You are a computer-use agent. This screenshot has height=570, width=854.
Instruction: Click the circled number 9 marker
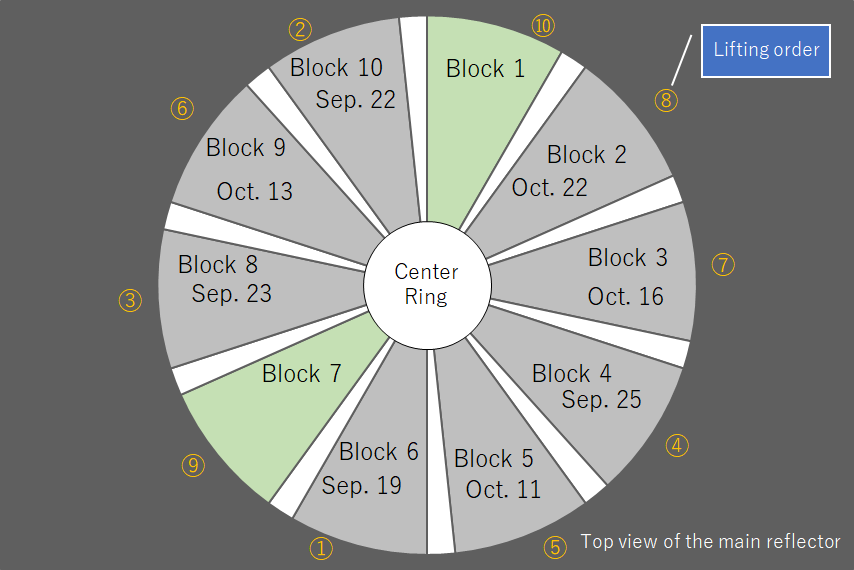coord(193,465)
